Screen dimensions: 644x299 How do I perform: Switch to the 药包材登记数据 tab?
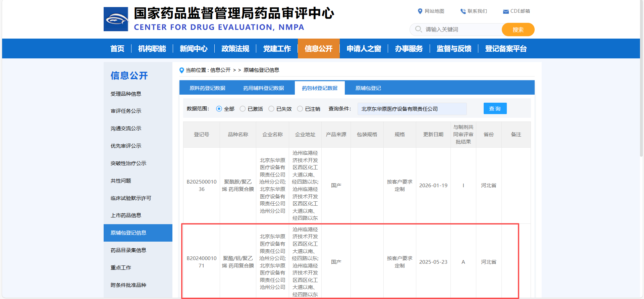point(320,88)
